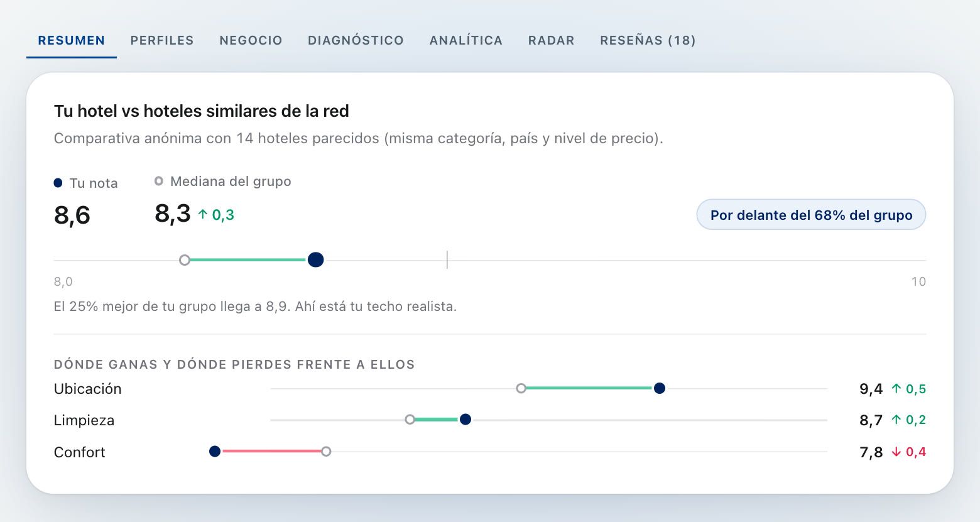This screenshot has width=980, height=522.
Task: Click the group median value 8,3
Action: (x=173, y=214)
